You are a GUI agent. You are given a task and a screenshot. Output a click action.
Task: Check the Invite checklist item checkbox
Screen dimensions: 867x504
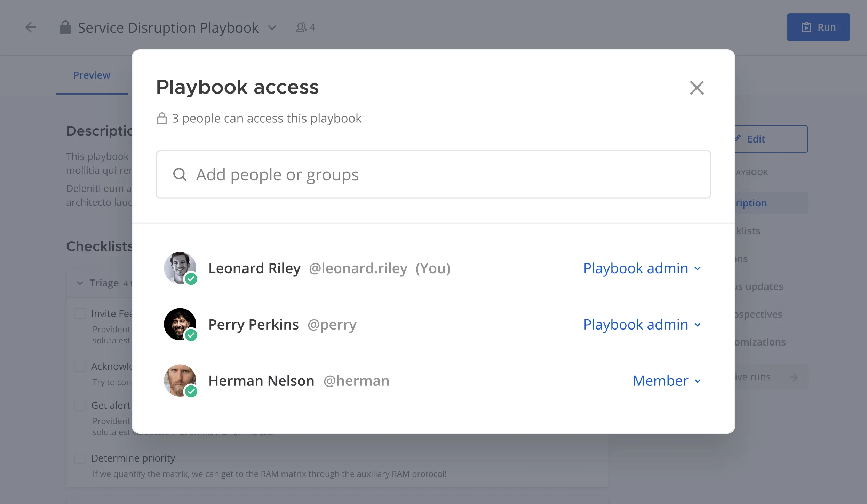[x=80, y=313]
